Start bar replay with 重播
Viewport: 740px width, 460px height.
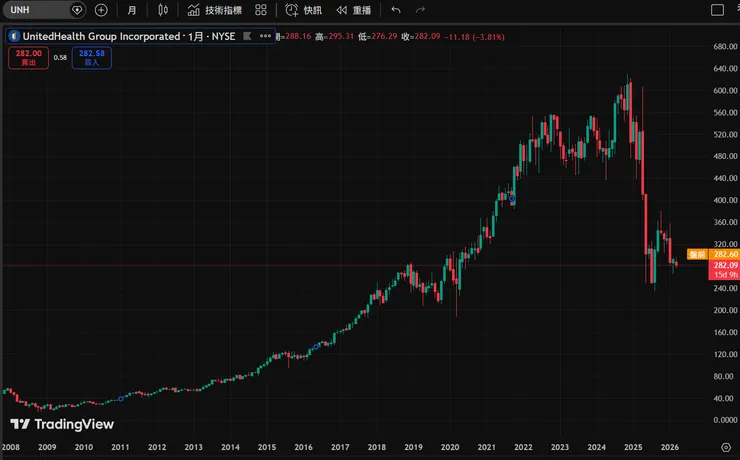tap(354, 10)
